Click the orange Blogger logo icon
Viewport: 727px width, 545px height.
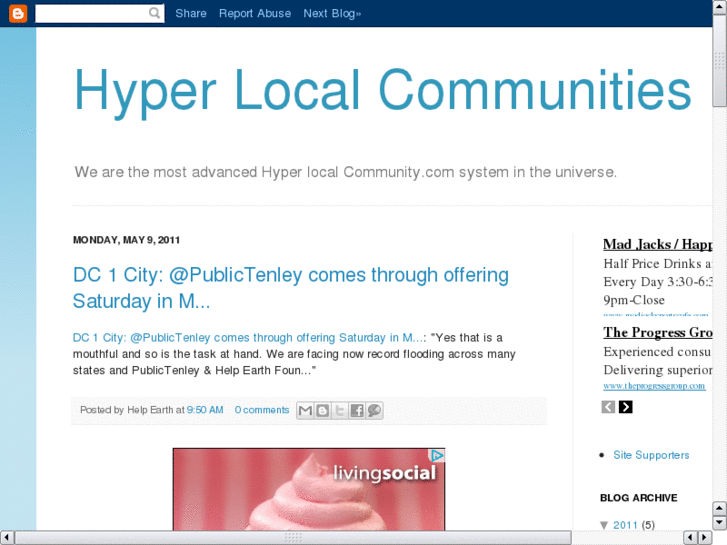point(18,13)
